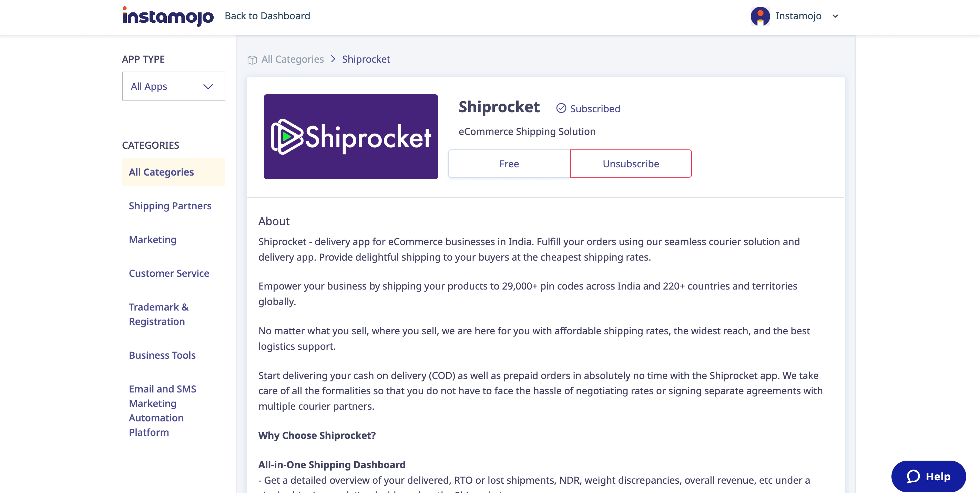980x493 pixels.
Task: Go to the Marketing category
Action: click(x=153, y=240)
